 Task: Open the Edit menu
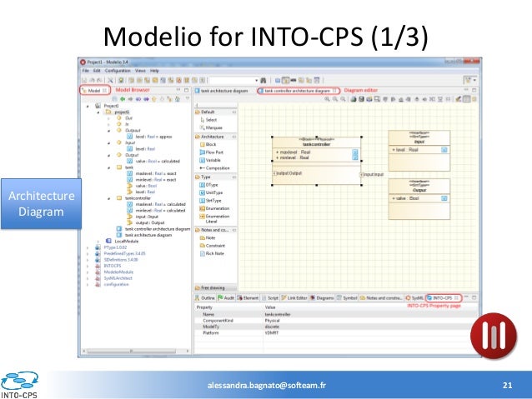97,71
